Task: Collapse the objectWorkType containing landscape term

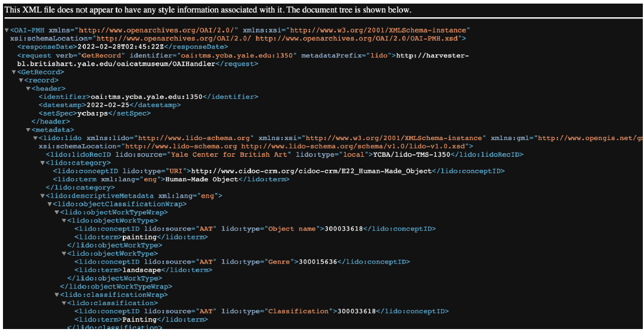Action: [64, 253]
